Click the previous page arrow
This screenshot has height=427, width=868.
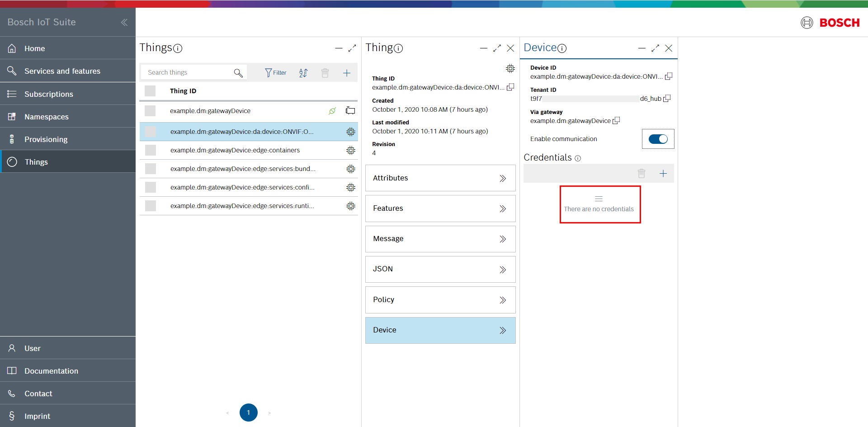coord(227,413)
